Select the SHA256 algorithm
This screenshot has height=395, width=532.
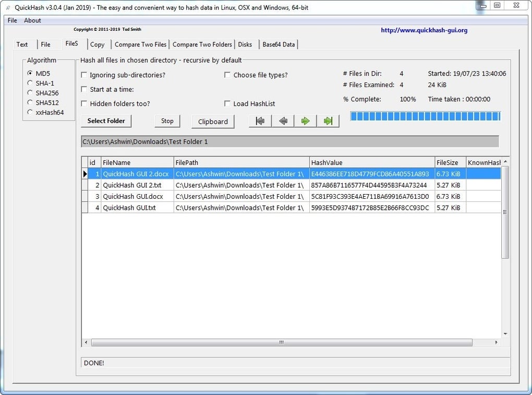(30, 92)
